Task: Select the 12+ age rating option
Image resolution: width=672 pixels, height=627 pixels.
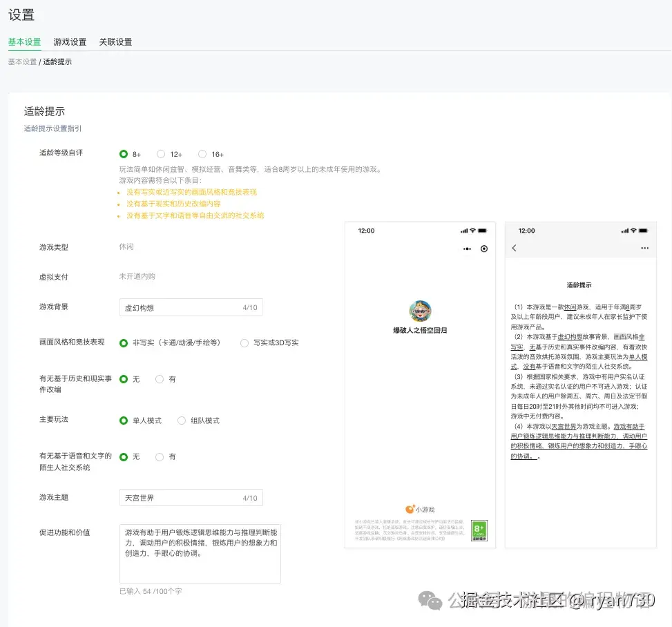Action: click(x=160, y=154)
